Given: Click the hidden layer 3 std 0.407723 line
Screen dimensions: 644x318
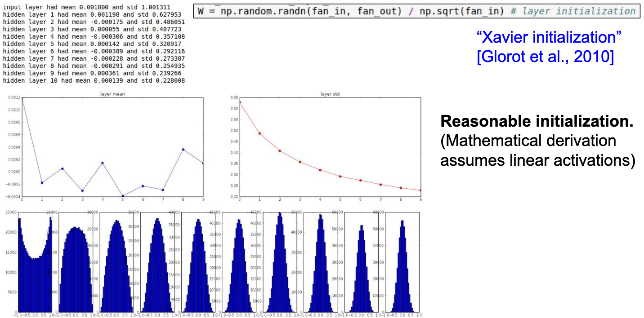Looking at the screenshot, I should point(92,29).
